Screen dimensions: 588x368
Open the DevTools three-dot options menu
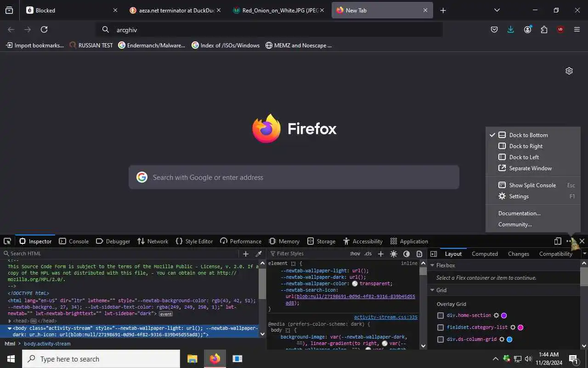click(570, 241)
